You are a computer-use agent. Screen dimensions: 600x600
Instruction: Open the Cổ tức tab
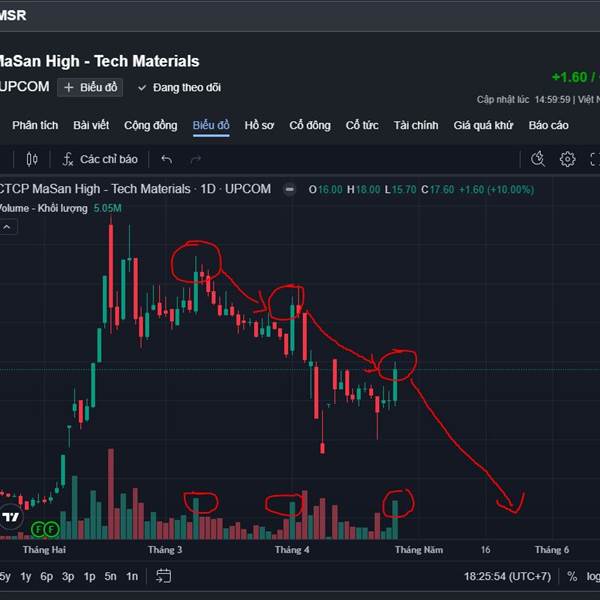click(x=362, y=125)
